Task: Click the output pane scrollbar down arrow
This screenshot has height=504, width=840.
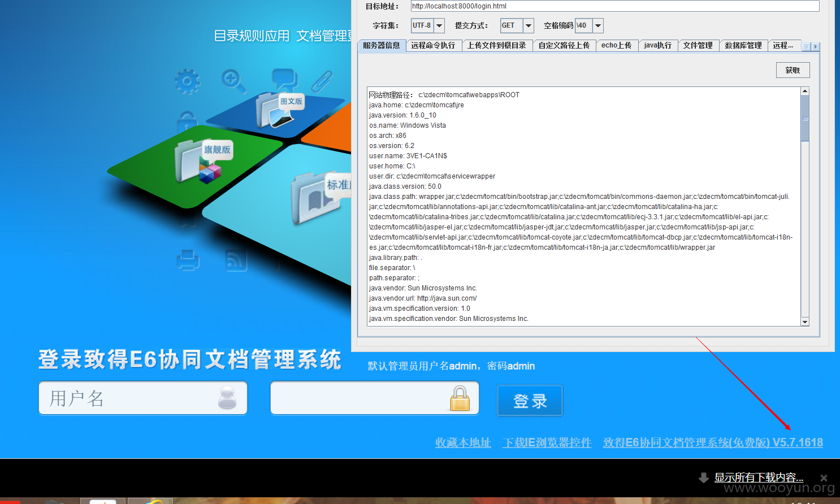Action: click(x=805, y=322)
